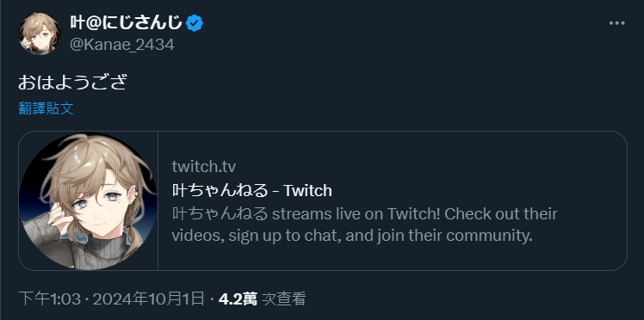Click the 次查看 views label
The width and height of the screenshot is (644, 320).
pos(284,299)
